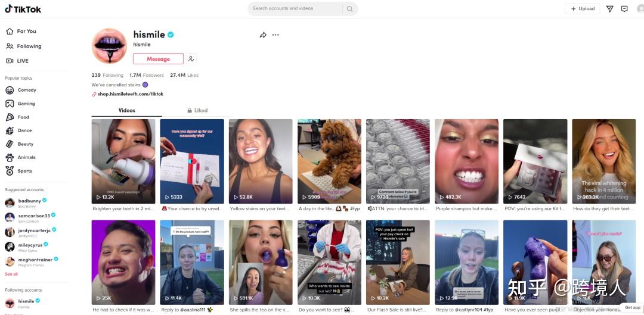Open badbunny suggested account

(x=26, y=202)
